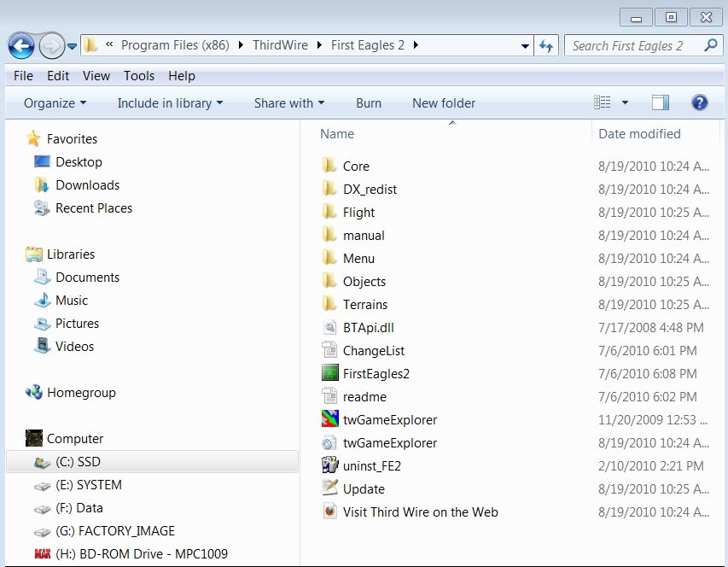Toggle the preview pane
The width and height of the screenshot is (728, 567).
click(661, 102)
